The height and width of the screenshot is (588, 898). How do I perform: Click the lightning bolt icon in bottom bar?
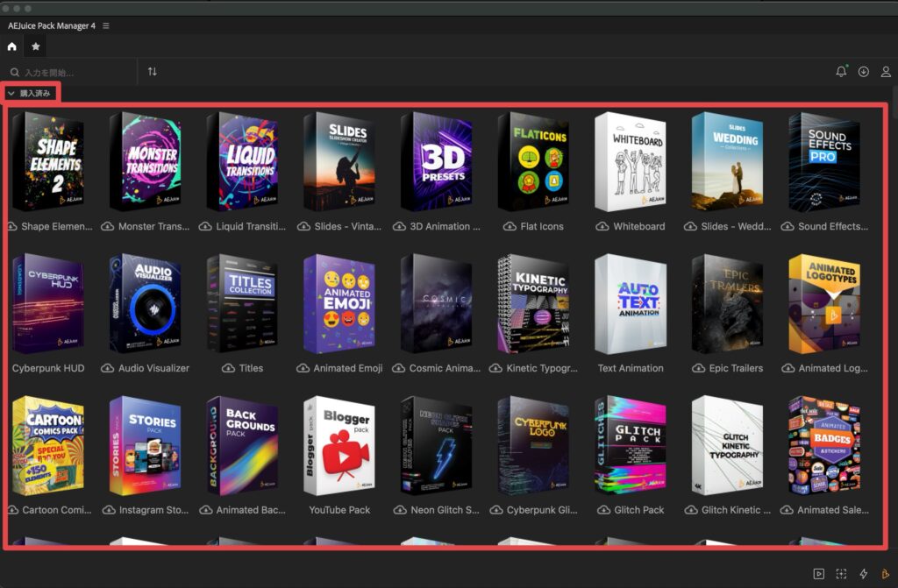click(x=864, y=574)
